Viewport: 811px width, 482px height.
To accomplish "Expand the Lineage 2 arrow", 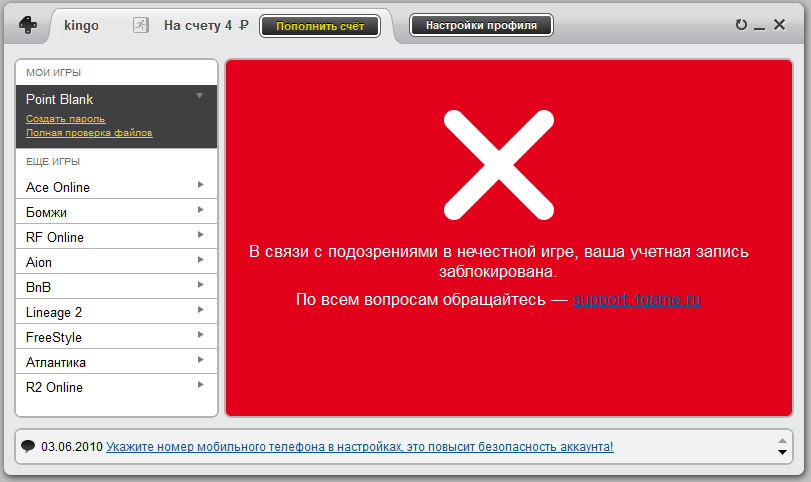I will pos(201,310).
